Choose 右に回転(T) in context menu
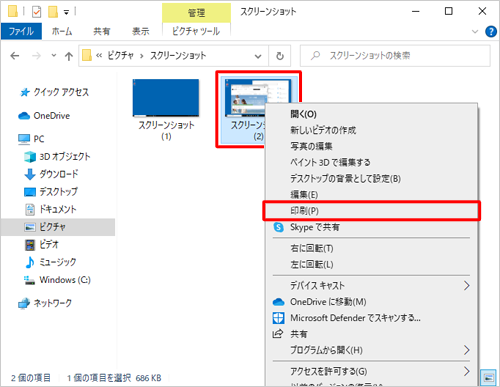 click(x=371, y=248)
